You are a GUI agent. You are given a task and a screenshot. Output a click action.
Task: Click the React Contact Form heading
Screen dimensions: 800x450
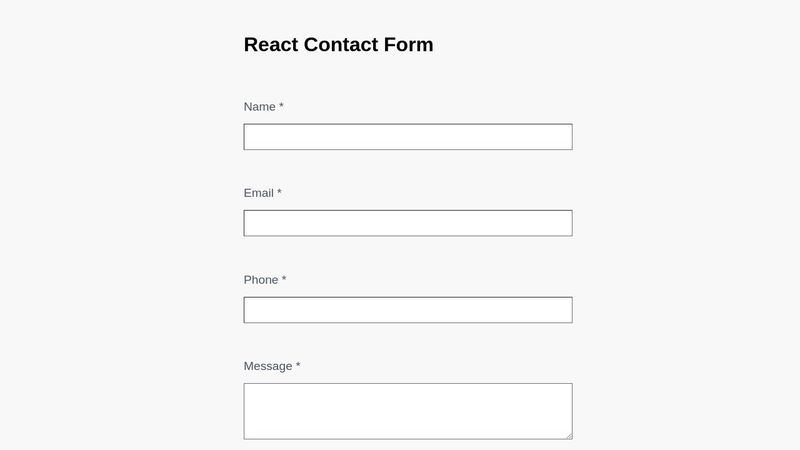[339, 44]
